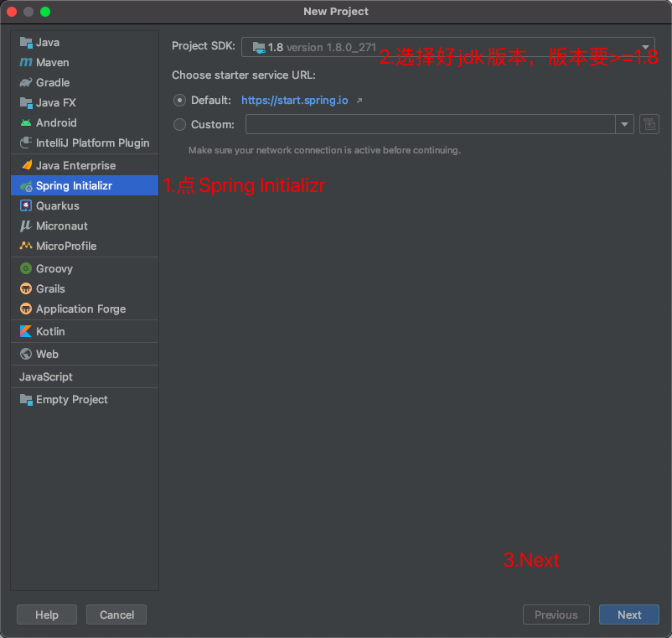Click the 'MicroProfile' label text
672x638 pixels.
(x=66, y=246)
